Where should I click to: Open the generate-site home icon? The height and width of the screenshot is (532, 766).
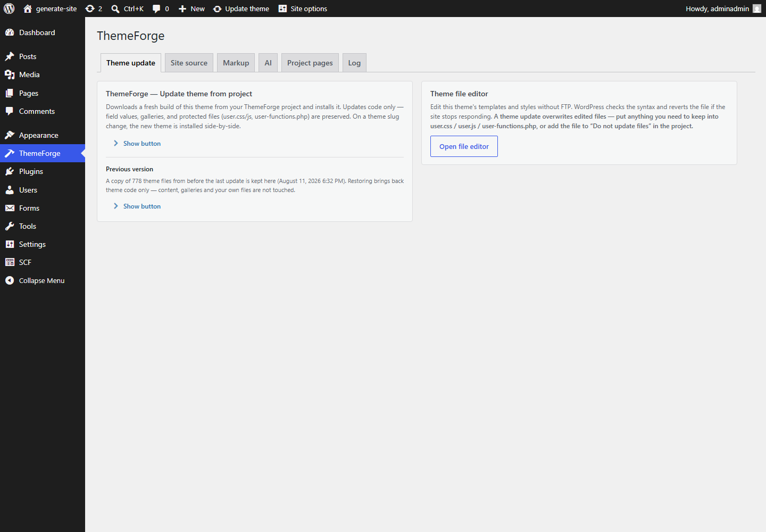[28, 9]
